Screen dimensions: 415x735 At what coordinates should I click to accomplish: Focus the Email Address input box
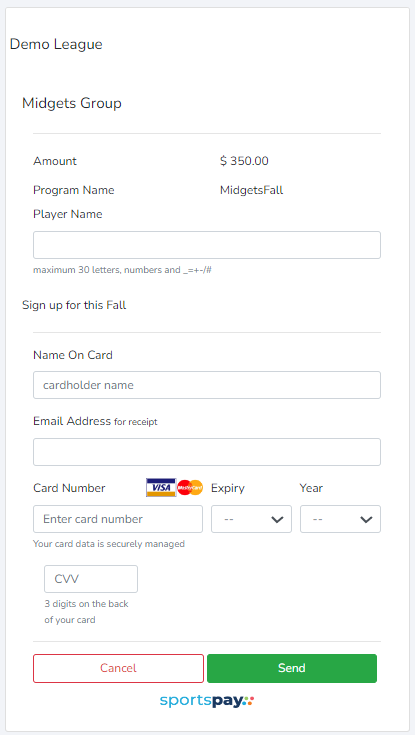point(207,452)
